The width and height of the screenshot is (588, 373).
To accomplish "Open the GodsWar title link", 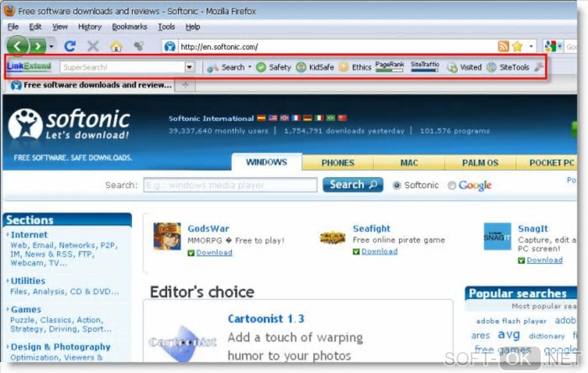I will (208, 228).
